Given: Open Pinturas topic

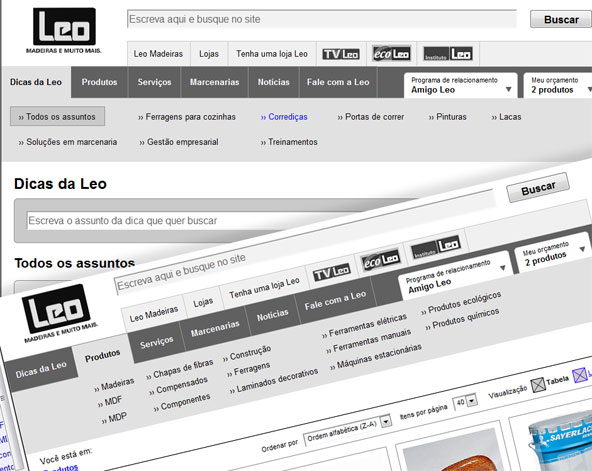Looking at the screenshot, I should [x=447, y=117].
